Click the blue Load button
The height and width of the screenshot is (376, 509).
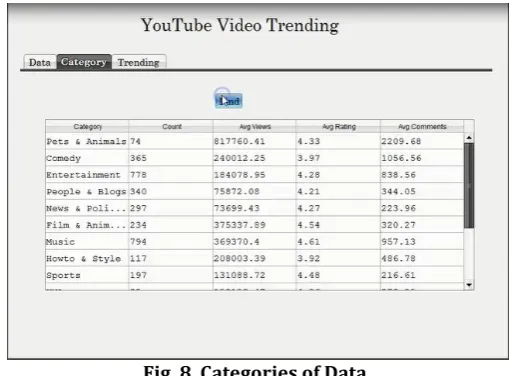(x=229, y=101)
